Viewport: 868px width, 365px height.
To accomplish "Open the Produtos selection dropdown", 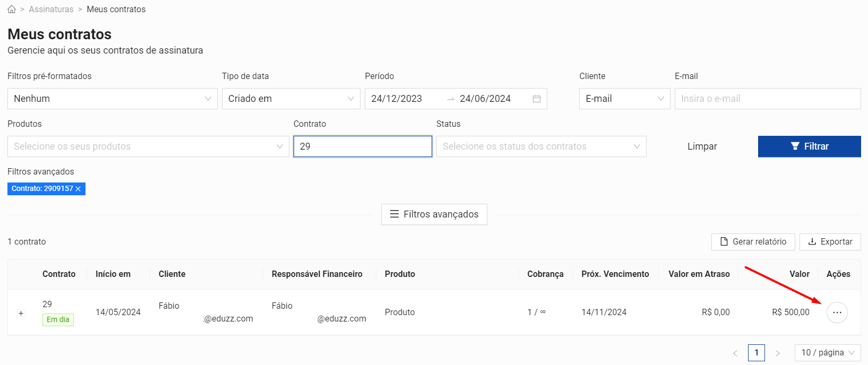I will [x=148, y=146].
